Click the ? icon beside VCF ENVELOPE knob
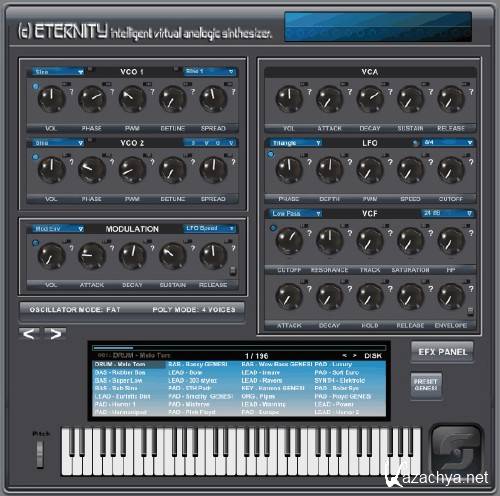 coord(471,289)
